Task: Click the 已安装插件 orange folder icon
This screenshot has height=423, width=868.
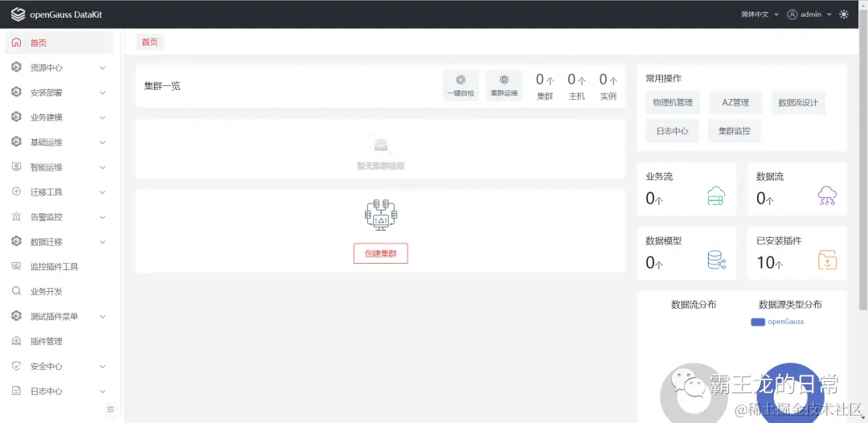Action: tap(827, 261)
